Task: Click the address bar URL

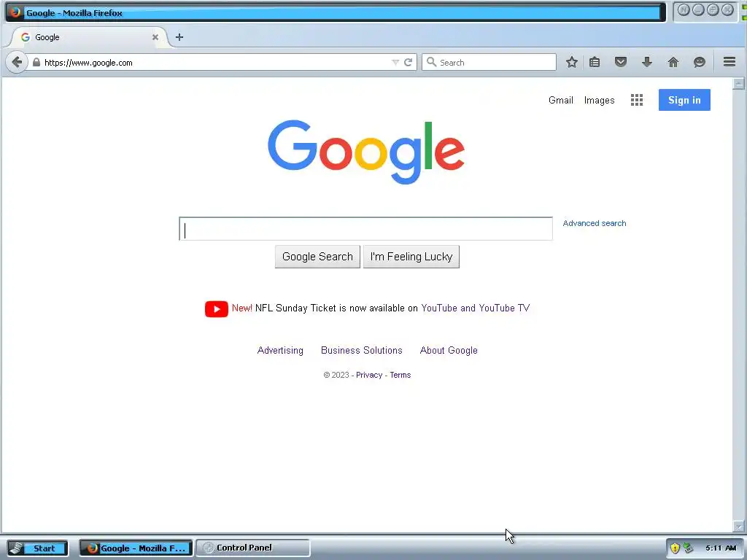Action: [x=88, y=63]
